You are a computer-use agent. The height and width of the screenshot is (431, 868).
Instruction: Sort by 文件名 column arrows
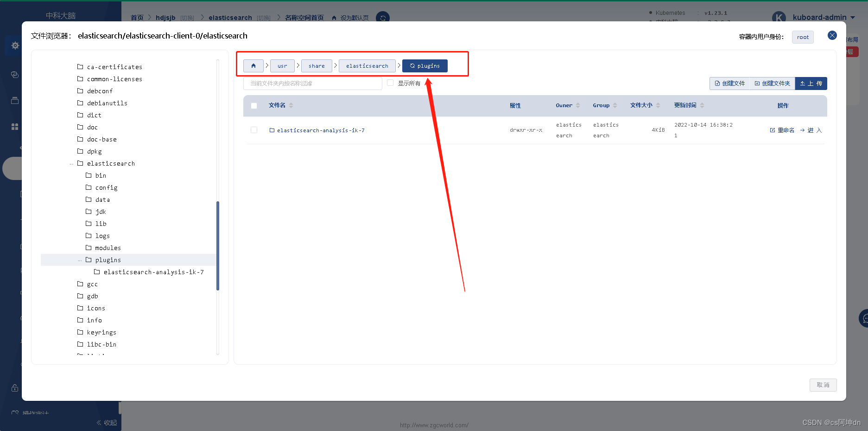(x=291, y=105)
